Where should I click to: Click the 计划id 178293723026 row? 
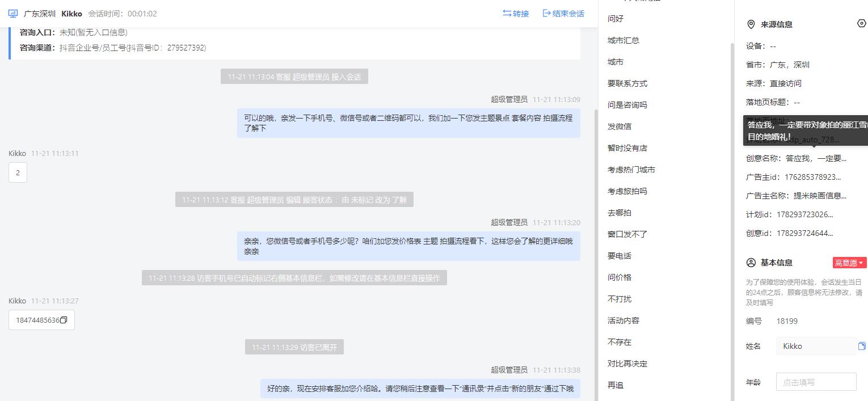(790, 214)
